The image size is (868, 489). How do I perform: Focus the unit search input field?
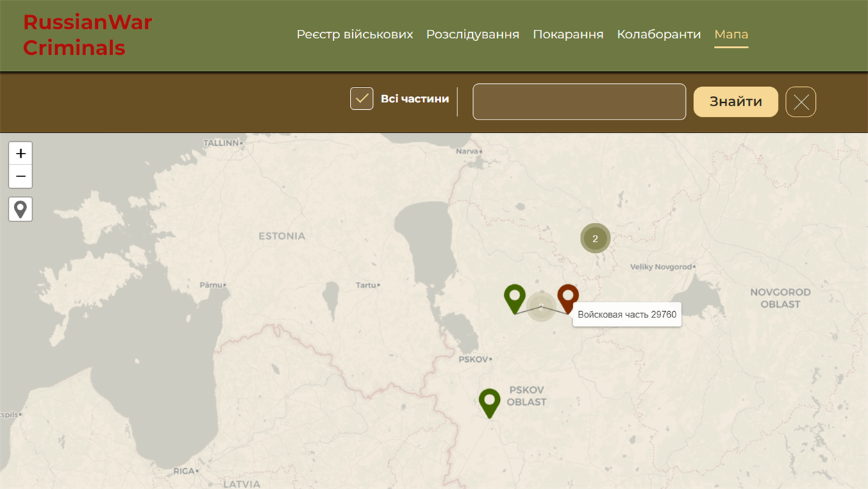point(579,102)
